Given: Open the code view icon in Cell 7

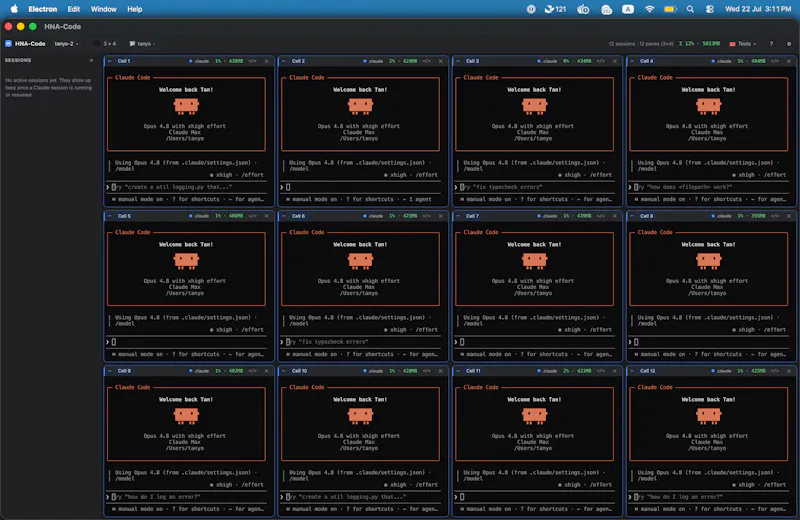Looking at the screenshot, I should pos(601,216).
